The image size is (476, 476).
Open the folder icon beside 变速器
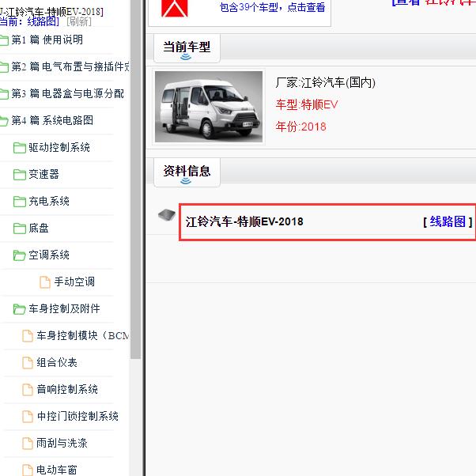pos(20,175)
